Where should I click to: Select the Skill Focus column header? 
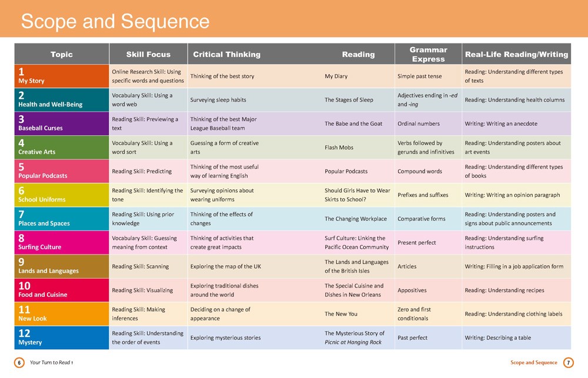point(148,54)
